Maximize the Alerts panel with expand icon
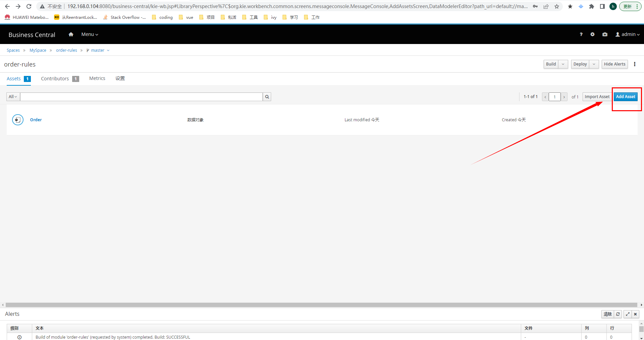644x340 pixels. pyautogui.click(x=627, y=314)
